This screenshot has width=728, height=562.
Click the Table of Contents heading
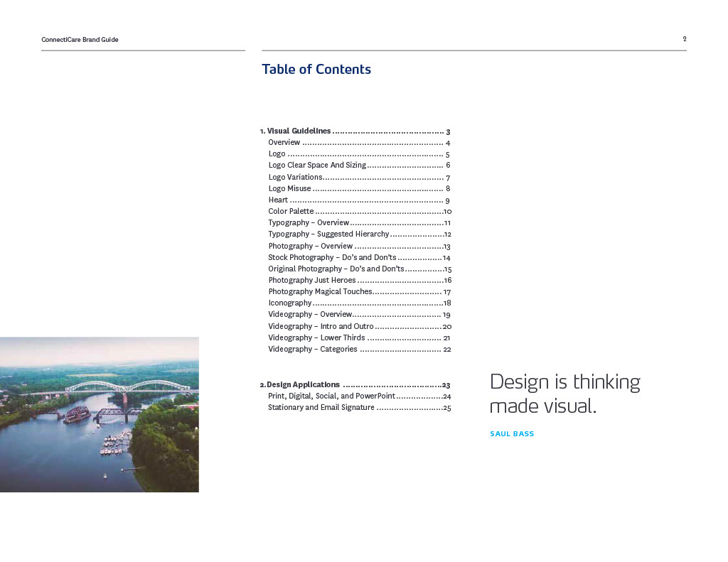click(x=316, y=70)
